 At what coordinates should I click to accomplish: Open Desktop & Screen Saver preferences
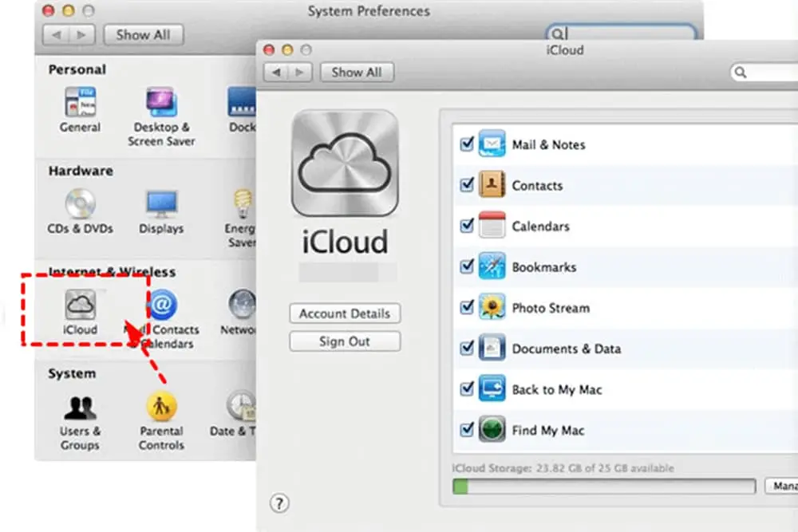point(161,102)
